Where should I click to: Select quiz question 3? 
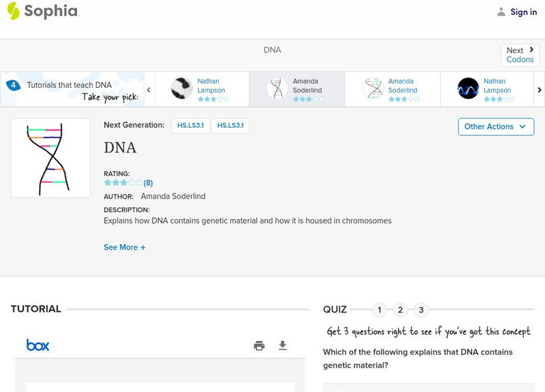pos(421,310)
